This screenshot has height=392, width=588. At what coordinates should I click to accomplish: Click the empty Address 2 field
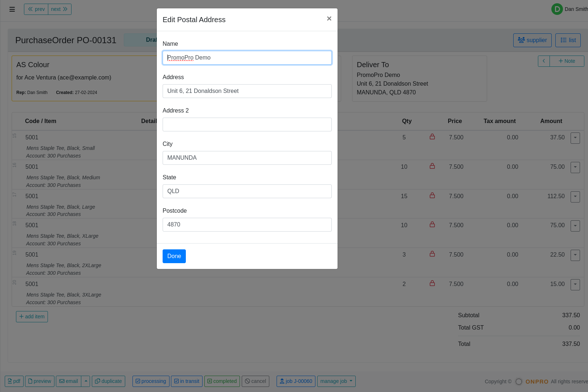(247, 124)
